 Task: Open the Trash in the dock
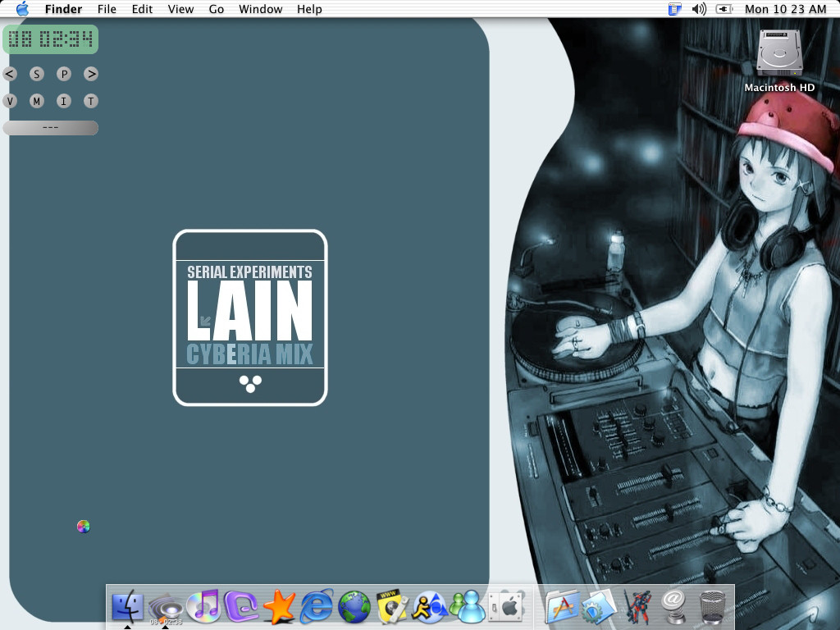click(713, 608)
